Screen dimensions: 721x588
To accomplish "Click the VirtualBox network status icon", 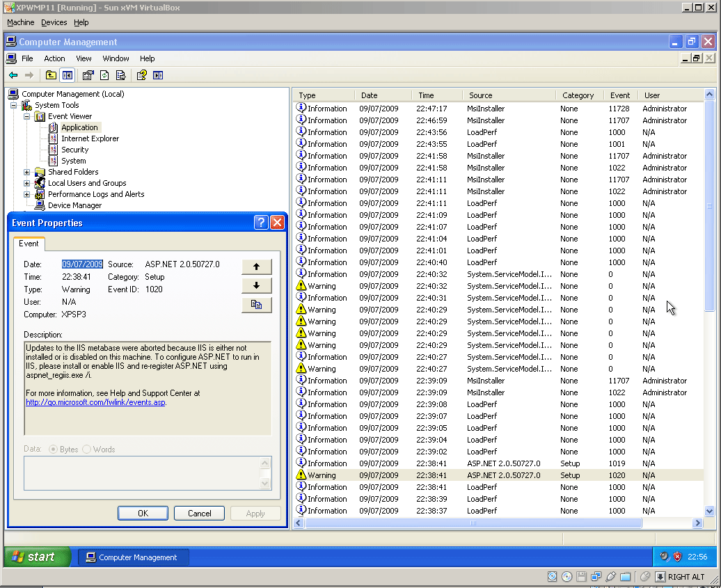I will pos(596,576).
